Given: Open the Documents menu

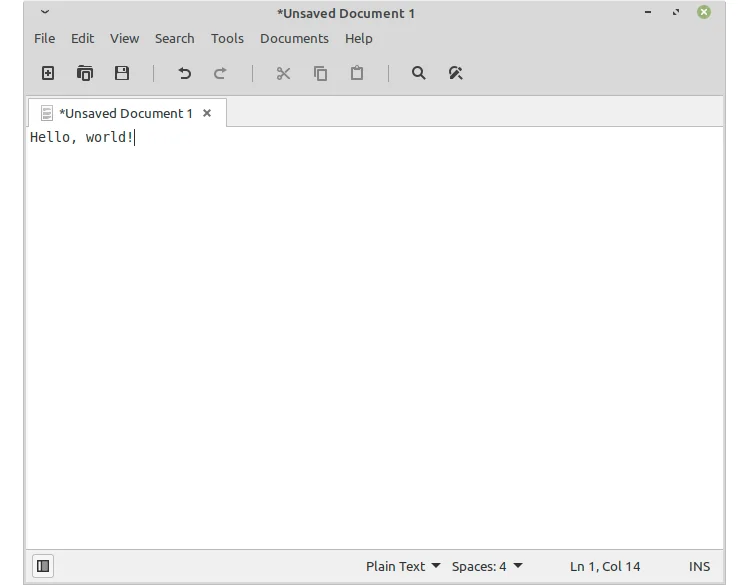Looking at the screenshot, I should tap(294, 38).
